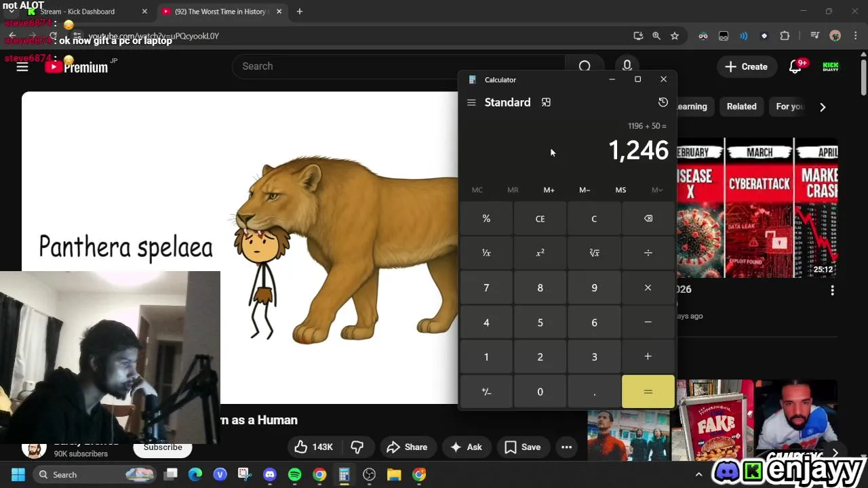
Task: Open the Calculator history panel
Action: click(x=663, y=102)
